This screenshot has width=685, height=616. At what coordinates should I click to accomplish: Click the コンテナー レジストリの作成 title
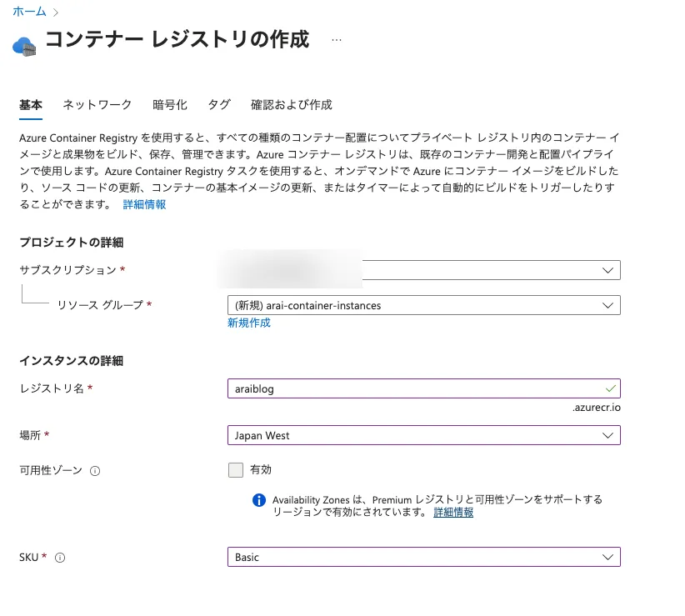pyautogui.click(x=177, y=39)
